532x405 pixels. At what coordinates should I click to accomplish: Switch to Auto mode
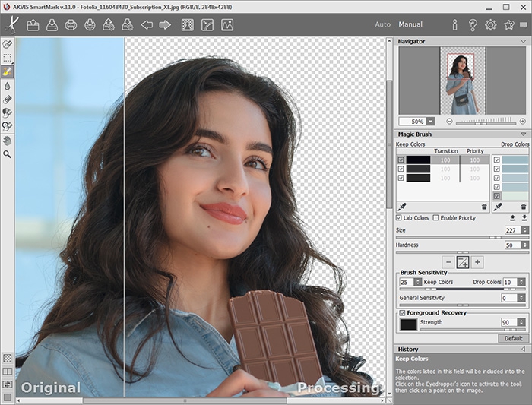click(382, 25)
